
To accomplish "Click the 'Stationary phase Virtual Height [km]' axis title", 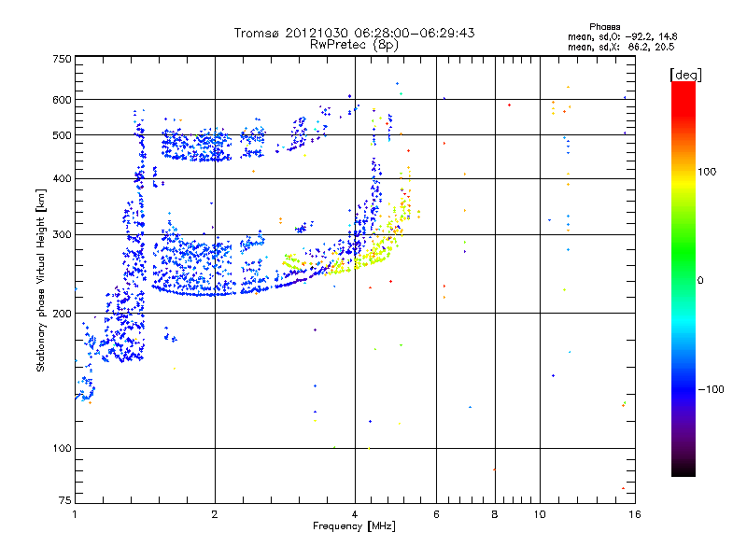I will (41, 281).
